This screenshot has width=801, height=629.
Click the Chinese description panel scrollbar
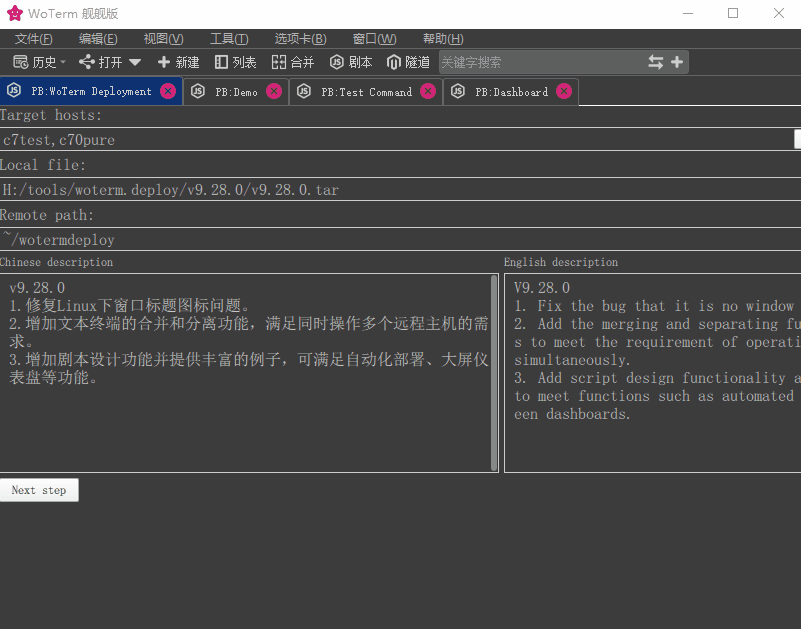[x=494, y=370]
